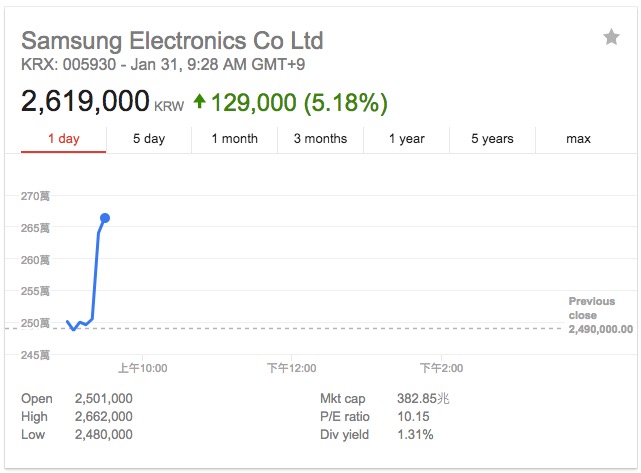This screenshot has width=641, height=473.
Task: Click the Open price 2,501,000
Action: click(x=103, y=398)
